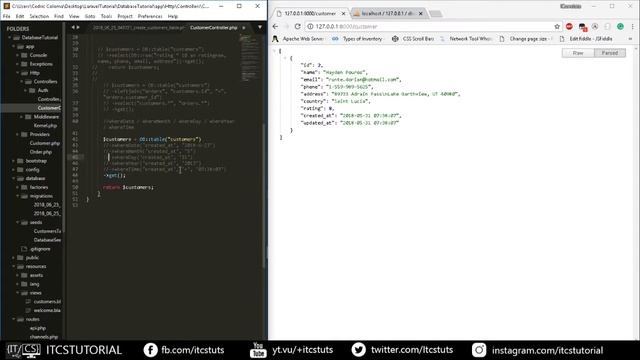The width and height of the screenshot is (640, 360).
Task: Click the site info icon in address bar
Action: (310, 27)
